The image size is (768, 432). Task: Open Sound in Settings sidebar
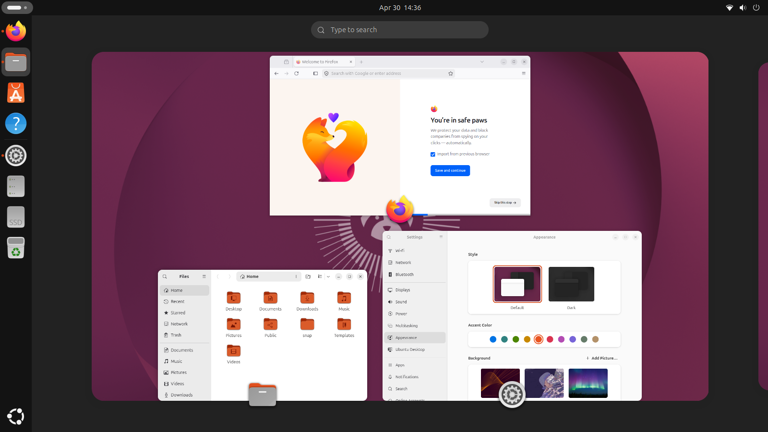click(415, 302)
